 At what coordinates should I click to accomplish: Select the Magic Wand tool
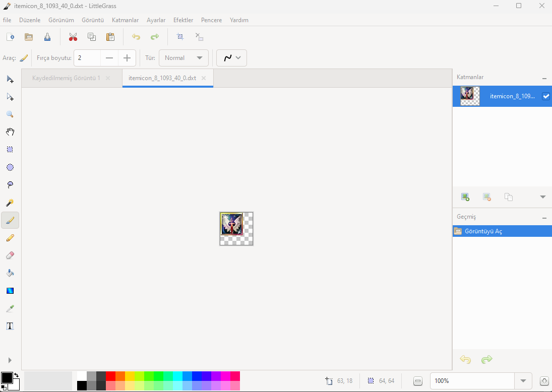coord(10,203)
